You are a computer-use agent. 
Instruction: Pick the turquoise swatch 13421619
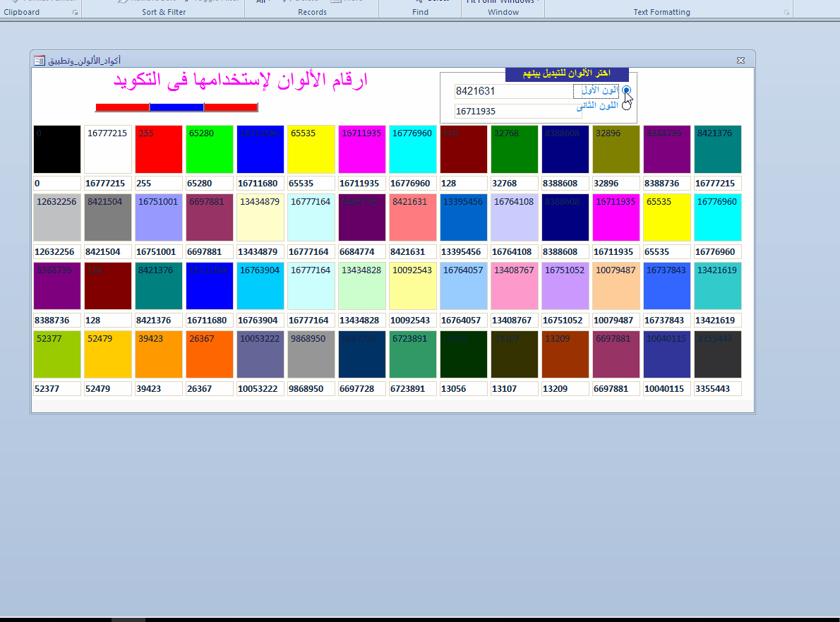(718, 286)
